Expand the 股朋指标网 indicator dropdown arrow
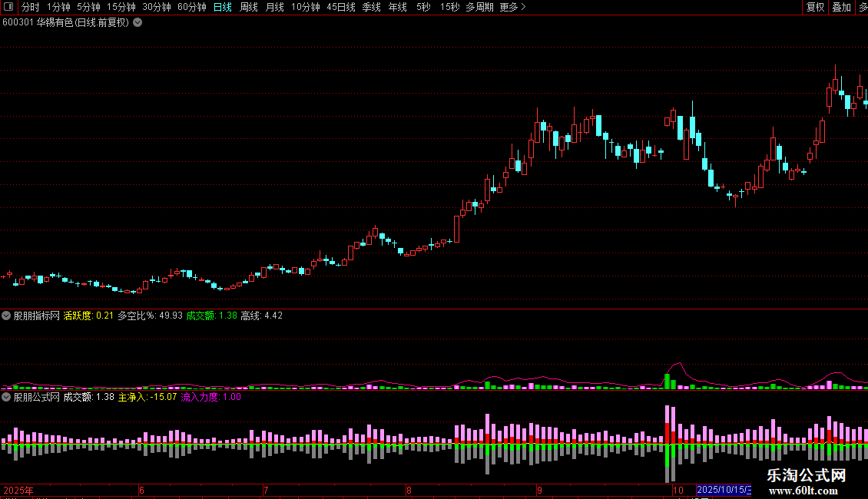The width and height of the screenshot is (868, 499). [x=6, y=316]
